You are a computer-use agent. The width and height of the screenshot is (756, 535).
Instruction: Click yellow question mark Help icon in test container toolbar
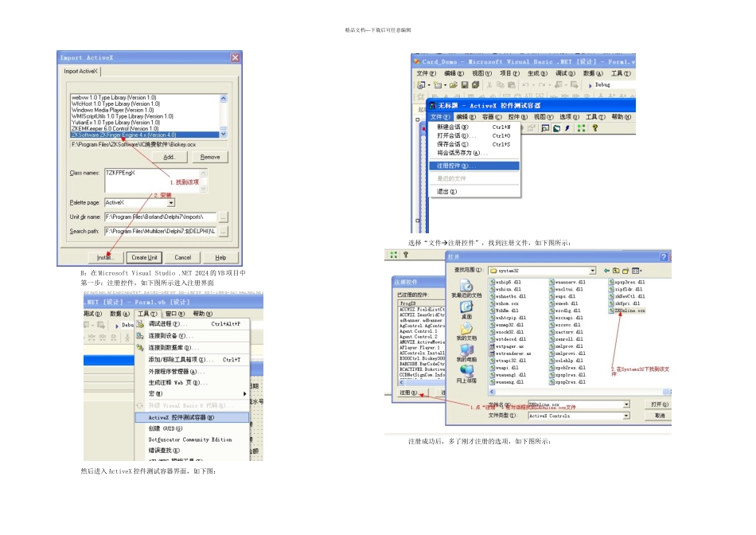click(595, 128)
